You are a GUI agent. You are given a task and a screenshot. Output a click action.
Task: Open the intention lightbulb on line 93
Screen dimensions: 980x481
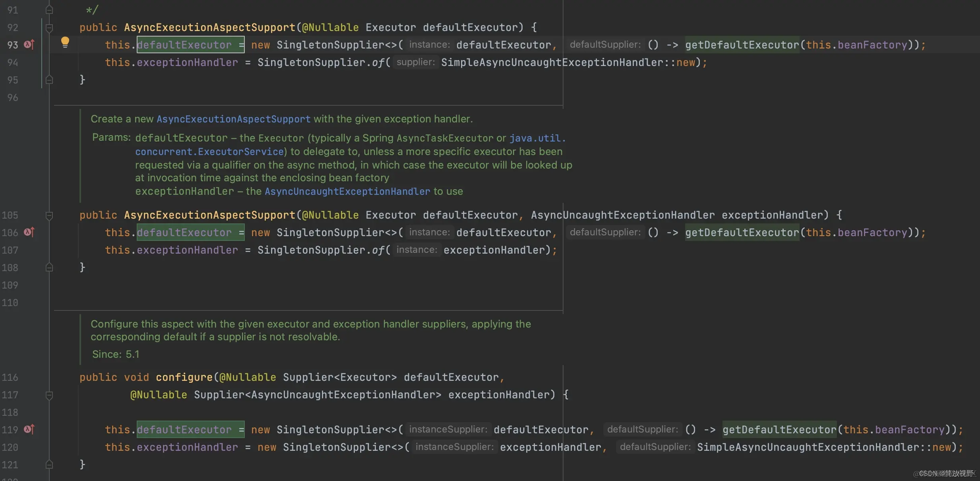point(65,41)
